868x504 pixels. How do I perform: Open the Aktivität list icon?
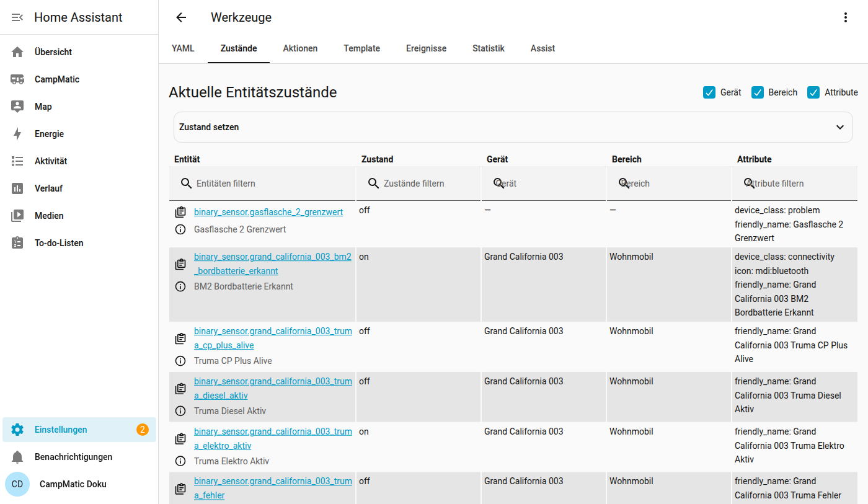point(17,161)
